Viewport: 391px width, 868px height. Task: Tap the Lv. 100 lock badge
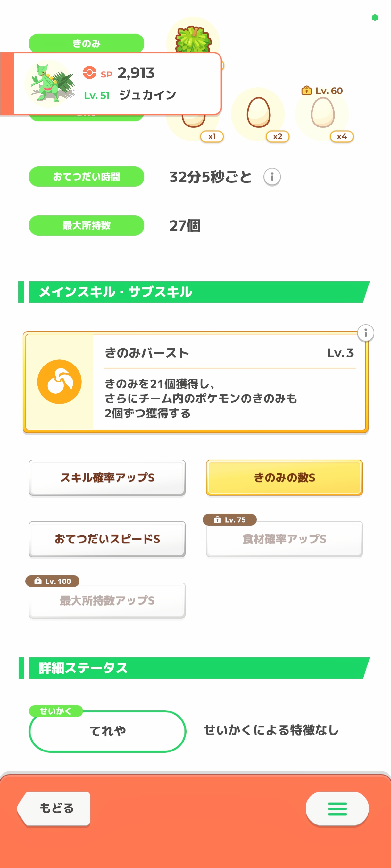(x=53, y=581)
